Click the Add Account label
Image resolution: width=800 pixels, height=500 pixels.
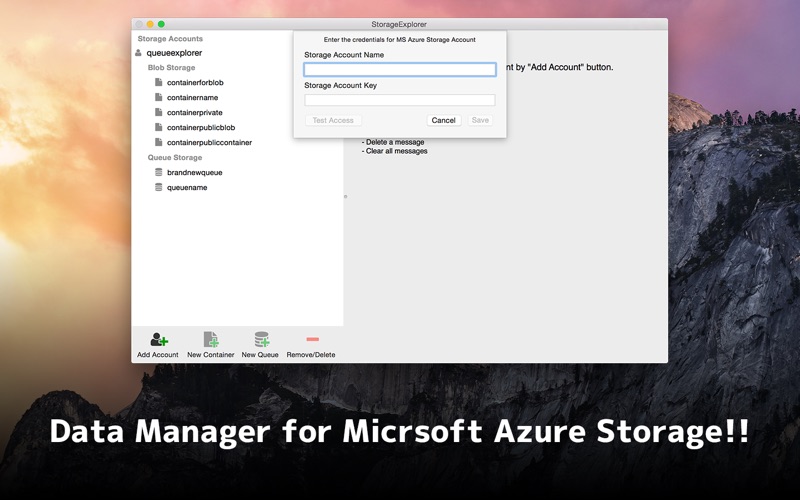[158, 355]
